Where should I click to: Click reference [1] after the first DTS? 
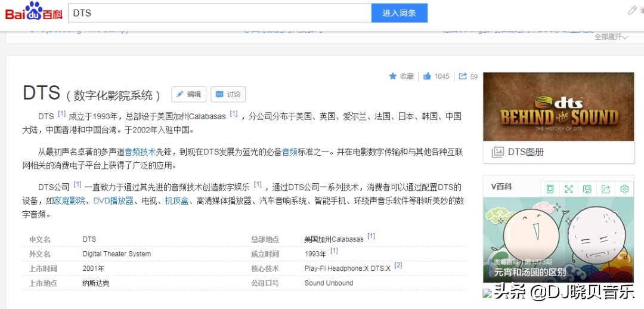(x=61, y=113)
